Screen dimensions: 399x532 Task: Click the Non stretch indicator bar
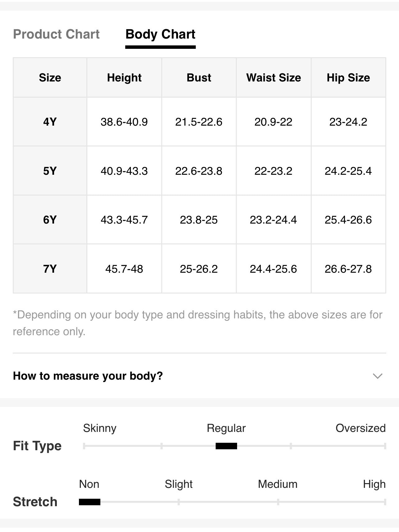click(89, 502)
